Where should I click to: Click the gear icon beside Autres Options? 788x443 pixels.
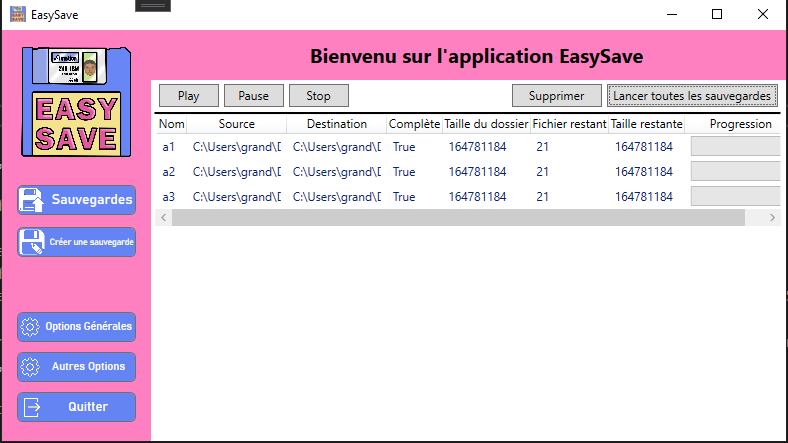tap(30, 366)
